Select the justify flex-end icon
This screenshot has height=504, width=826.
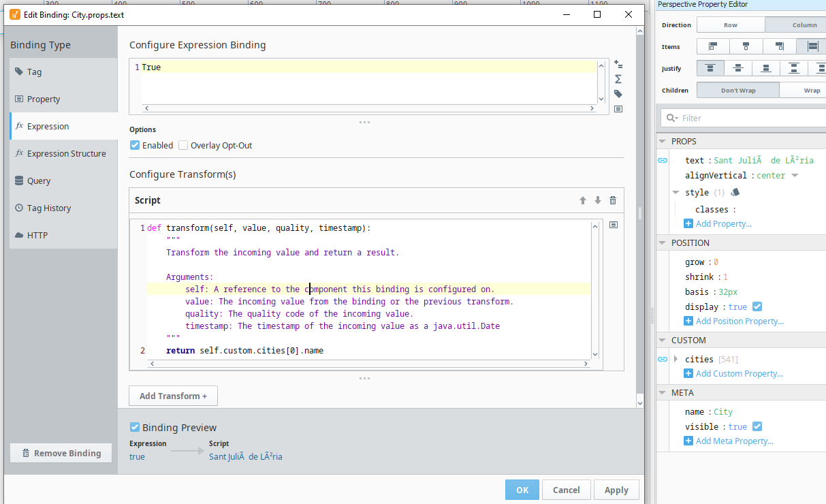tap(766, 69)
